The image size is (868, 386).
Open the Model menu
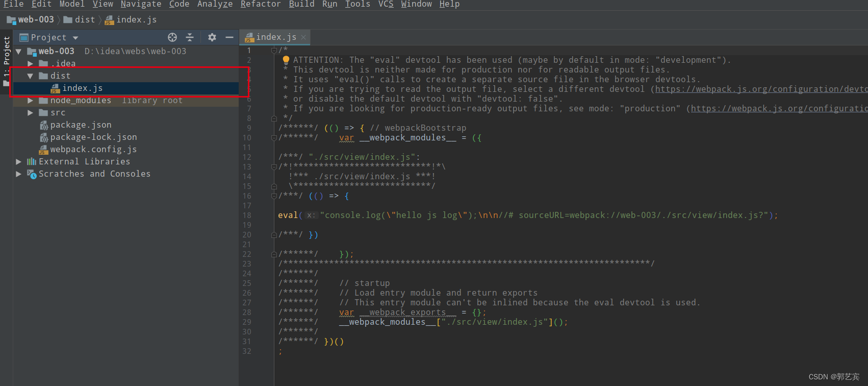[x=72, y=4]
